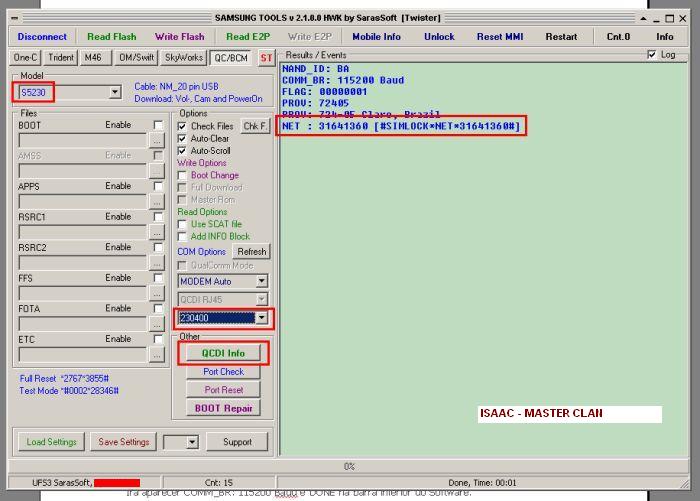
Task: Browse for the FOTA file with the ... button
Action: [x=157, y=324]
